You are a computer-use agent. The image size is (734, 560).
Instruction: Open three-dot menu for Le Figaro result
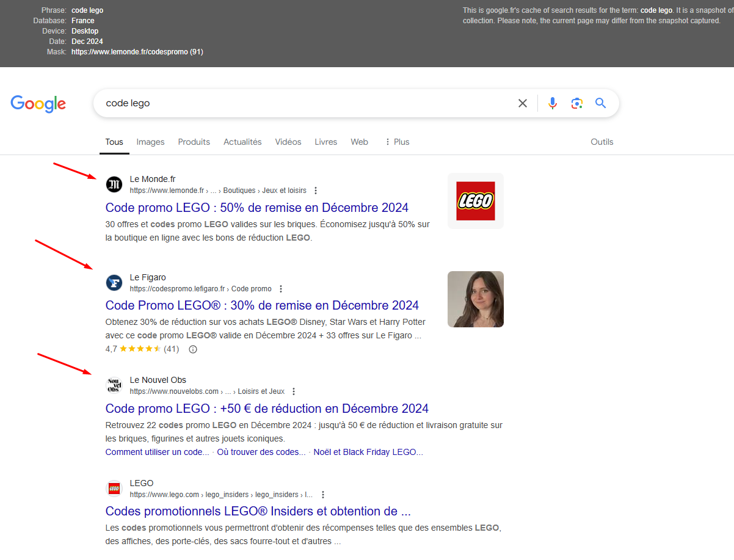coord(281,289)
